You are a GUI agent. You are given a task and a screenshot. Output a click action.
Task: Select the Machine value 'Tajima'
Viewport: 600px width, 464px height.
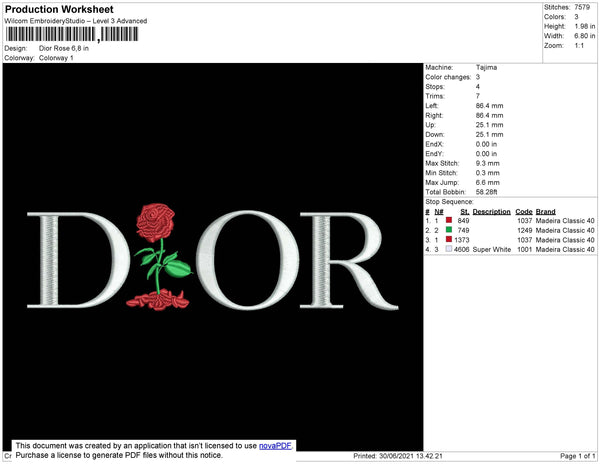(486, 67)
